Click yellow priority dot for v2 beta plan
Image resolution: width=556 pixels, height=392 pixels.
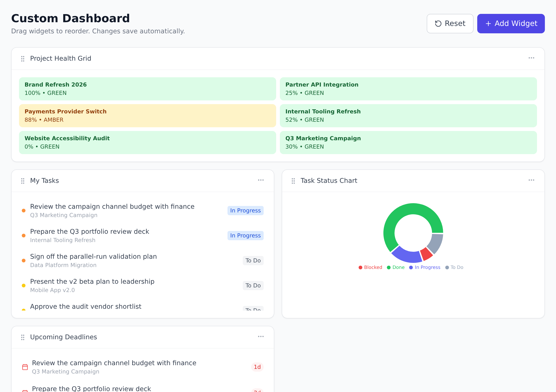click(23, 286)
